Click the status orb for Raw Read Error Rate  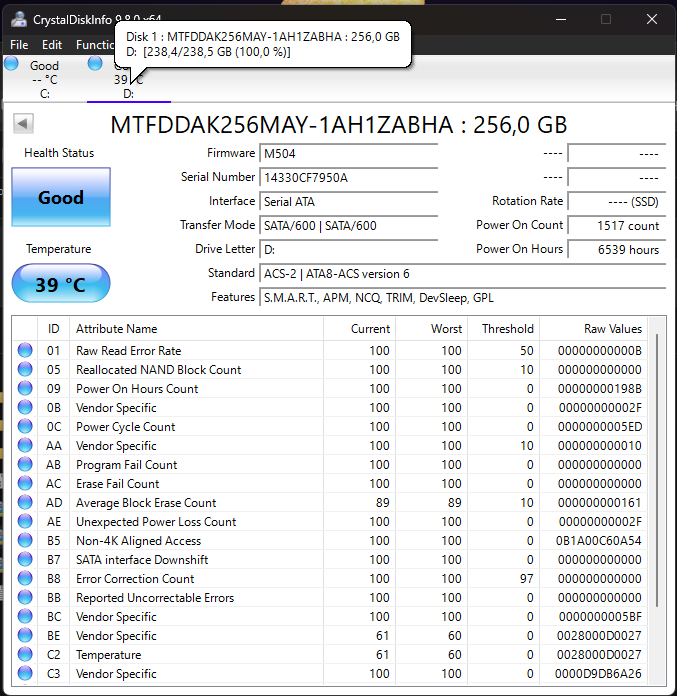pyautogui.click(x=25, y=350)
